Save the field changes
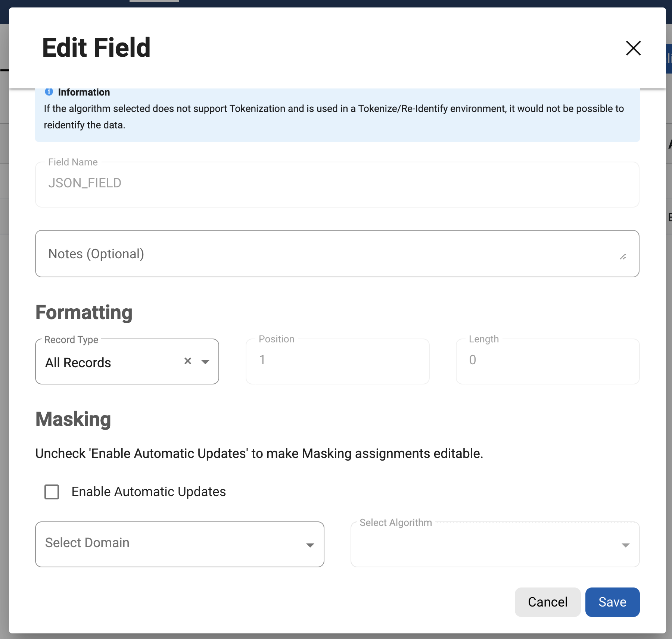 [612, 602]
